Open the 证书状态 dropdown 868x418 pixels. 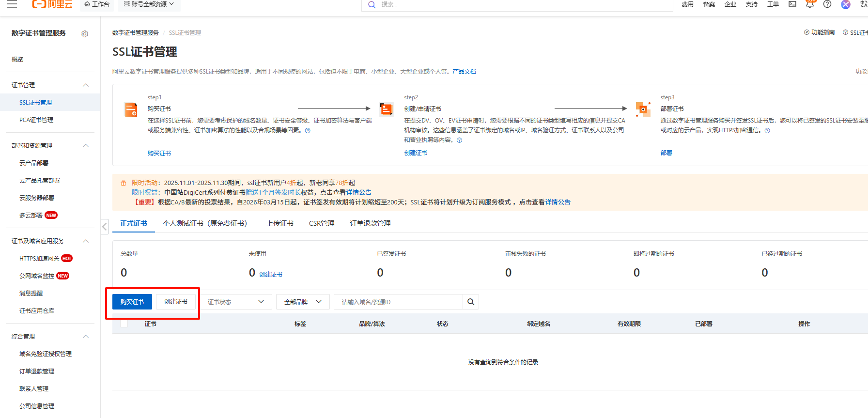click(236, 302)
